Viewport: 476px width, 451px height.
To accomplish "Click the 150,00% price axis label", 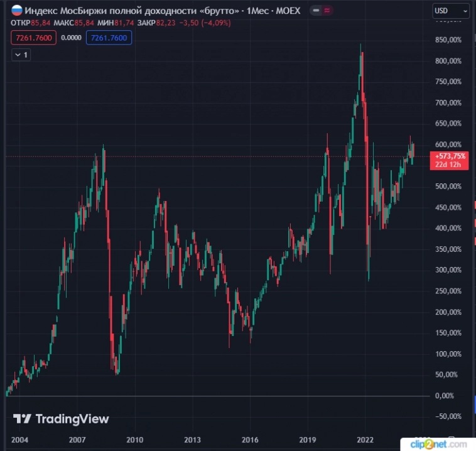I will click(448, 333).
